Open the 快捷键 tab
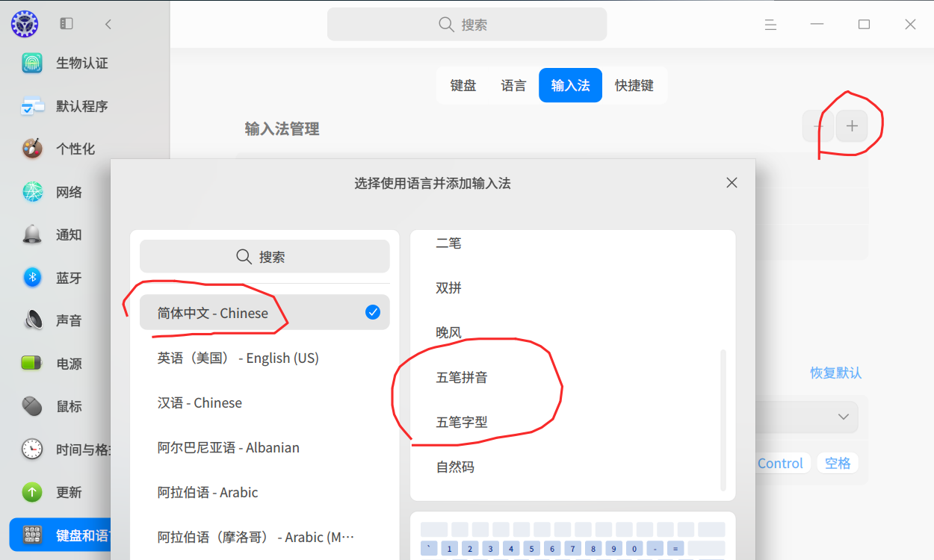Viewport: 934px width, 560px height. (634, 85)
